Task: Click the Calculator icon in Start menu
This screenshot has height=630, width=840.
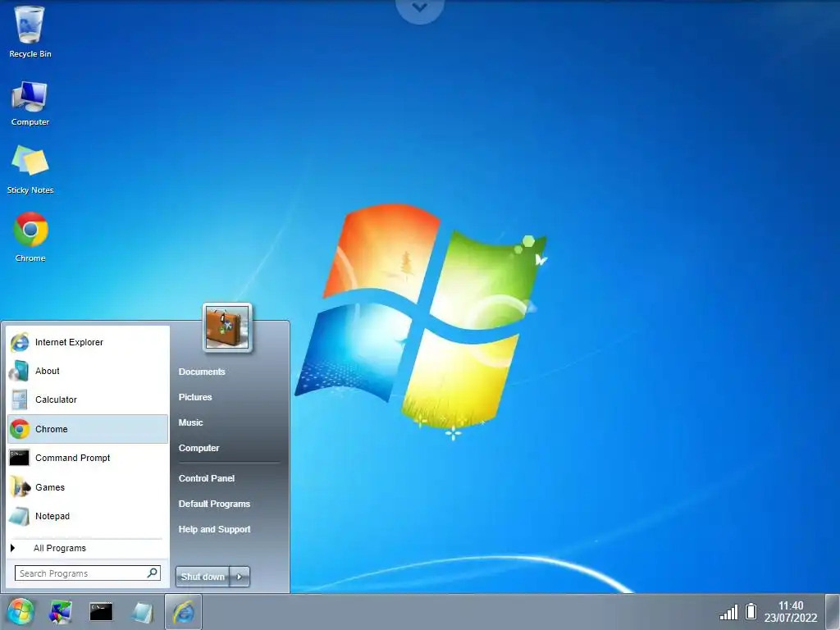Action: click(20, 399)
